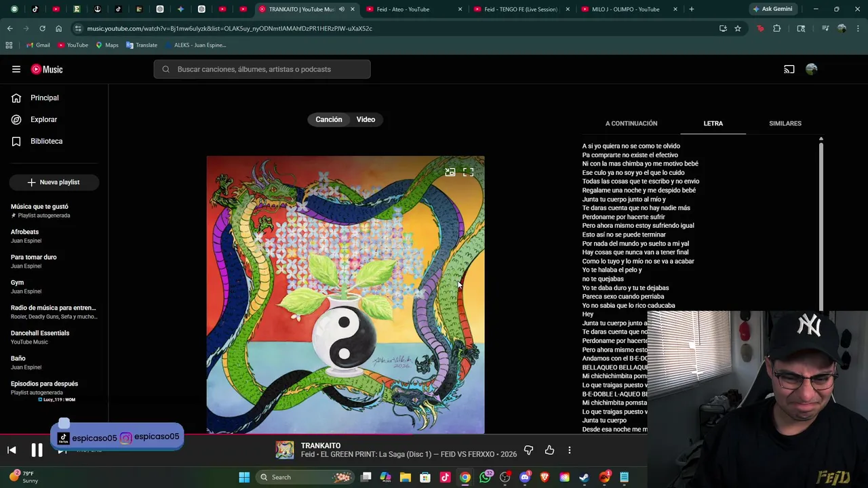Open Discord from taskbar
Image resolution: width=868 pixels, height=488 pixels.
524,477
